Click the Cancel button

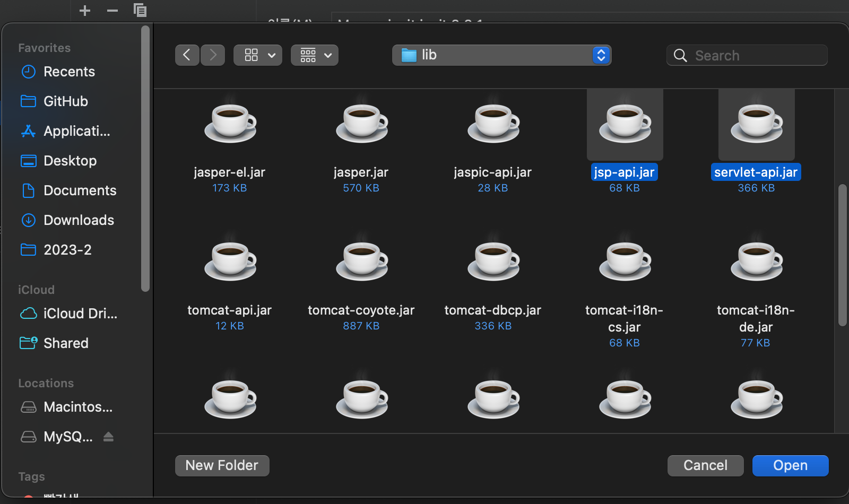pyautogui.click(x=706, y=466)
